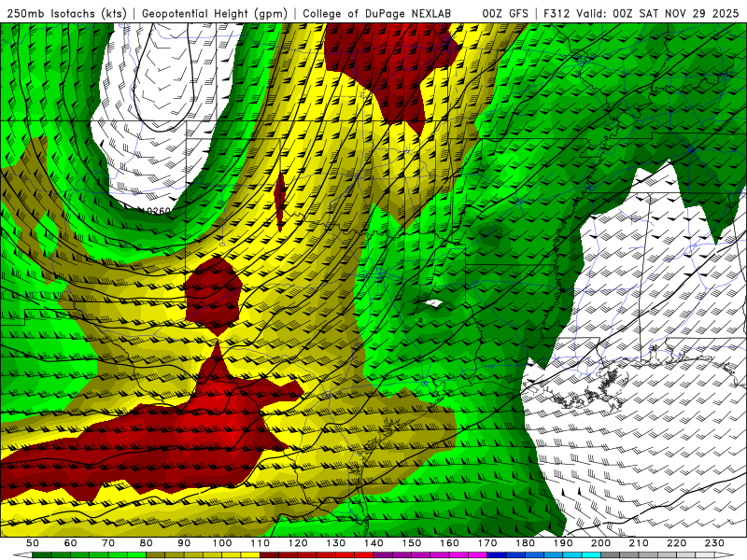Click the 180 legend label

point(525,543)
